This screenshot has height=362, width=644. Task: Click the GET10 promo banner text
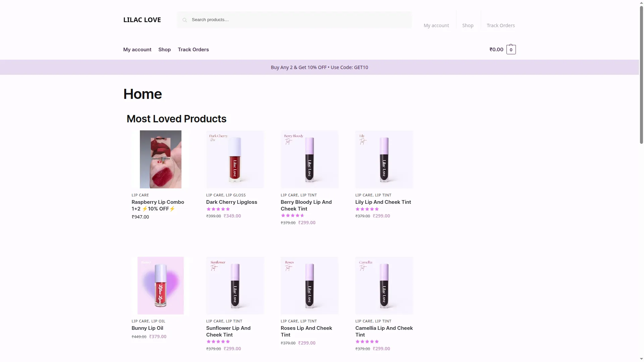(319, 67)
